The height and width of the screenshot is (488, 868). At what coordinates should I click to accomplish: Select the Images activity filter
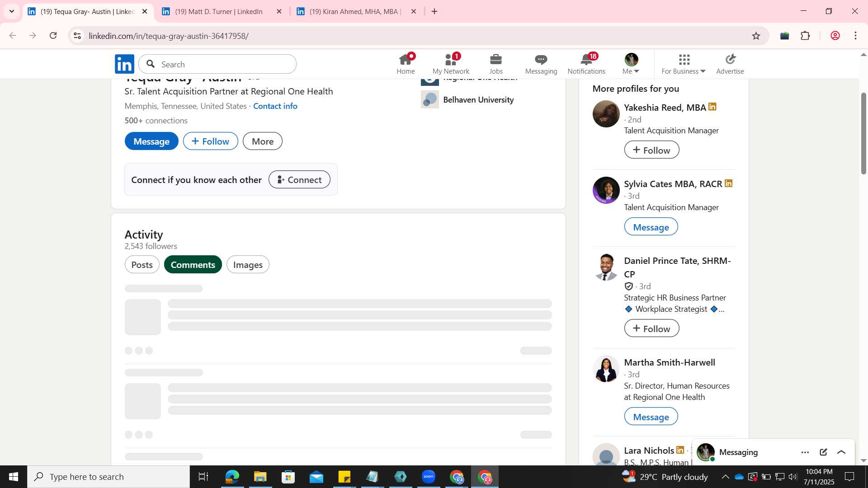click(248, 264)
